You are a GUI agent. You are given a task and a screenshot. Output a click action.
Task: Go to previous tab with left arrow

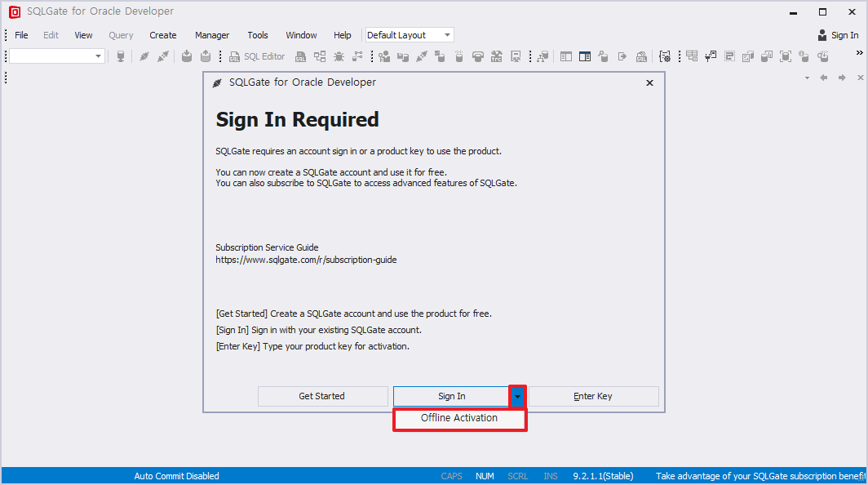tap(824, 78)
